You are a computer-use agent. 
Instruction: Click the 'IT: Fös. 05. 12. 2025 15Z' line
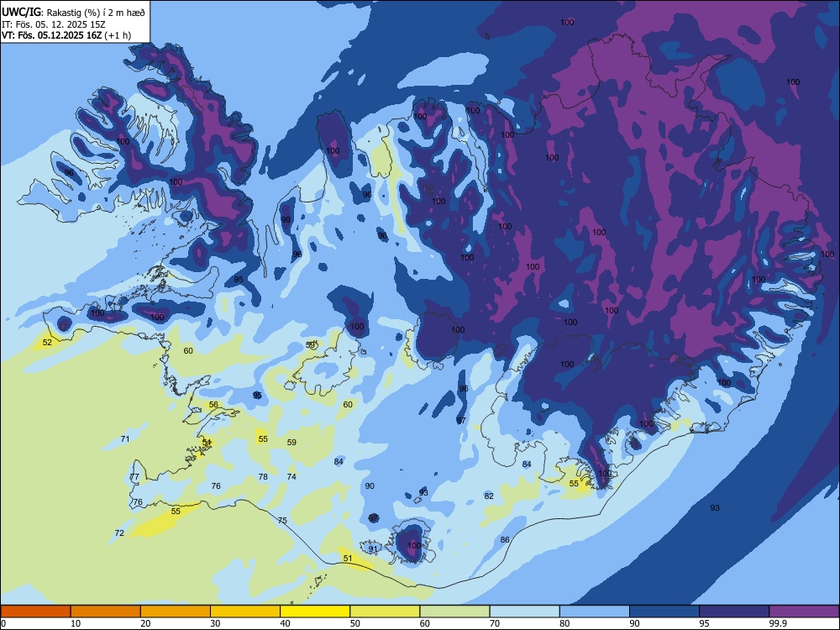click(54, 24)
